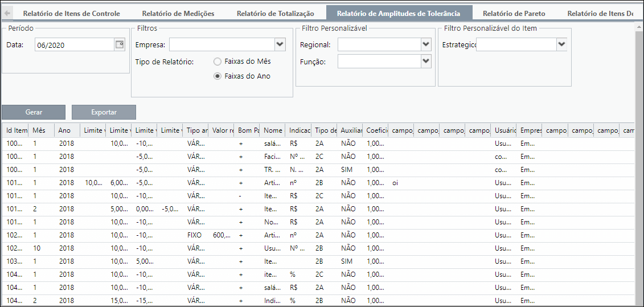Switch to Relatório de Itens de Controle tab

click(72, 14)
